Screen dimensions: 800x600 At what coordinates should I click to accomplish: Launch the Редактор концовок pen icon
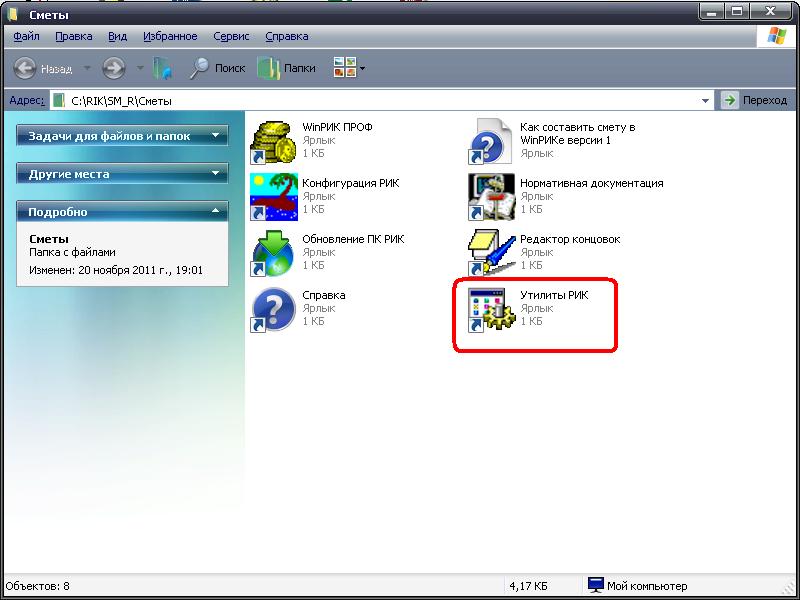coord(491,254)
